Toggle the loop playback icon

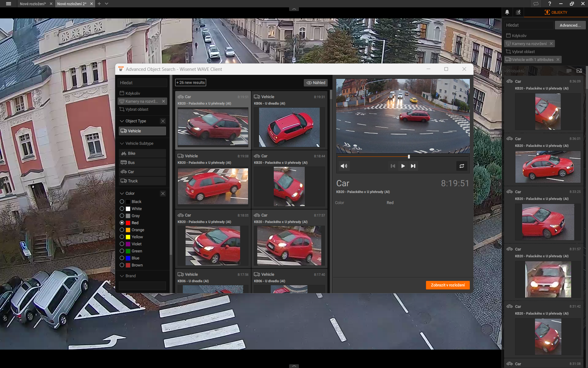pos(462,166)
